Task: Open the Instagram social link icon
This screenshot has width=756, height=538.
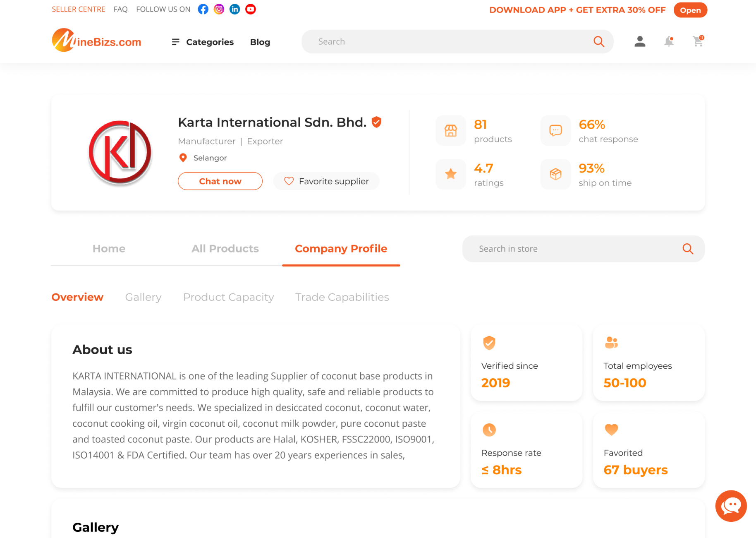Action: (x=219, y=9)
